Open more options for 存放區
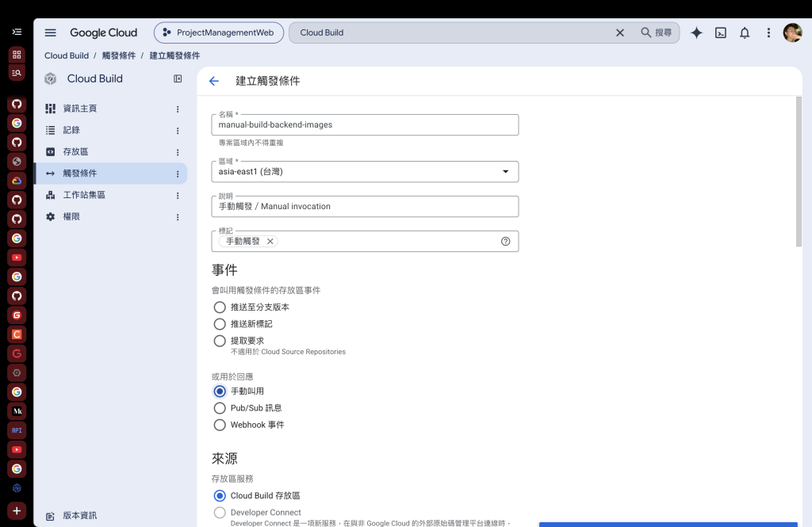The image size is (812, 527). (x=178, y=152)
